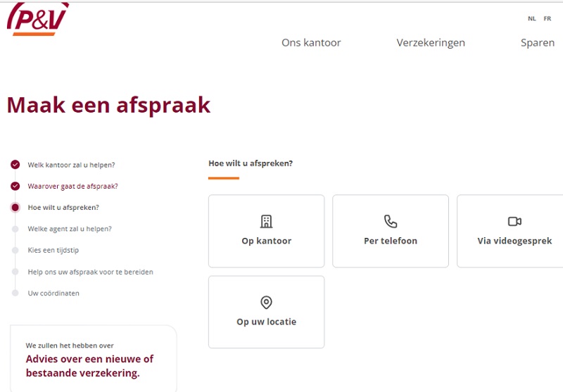Open the Sparen menu

(x=538, y=43)
